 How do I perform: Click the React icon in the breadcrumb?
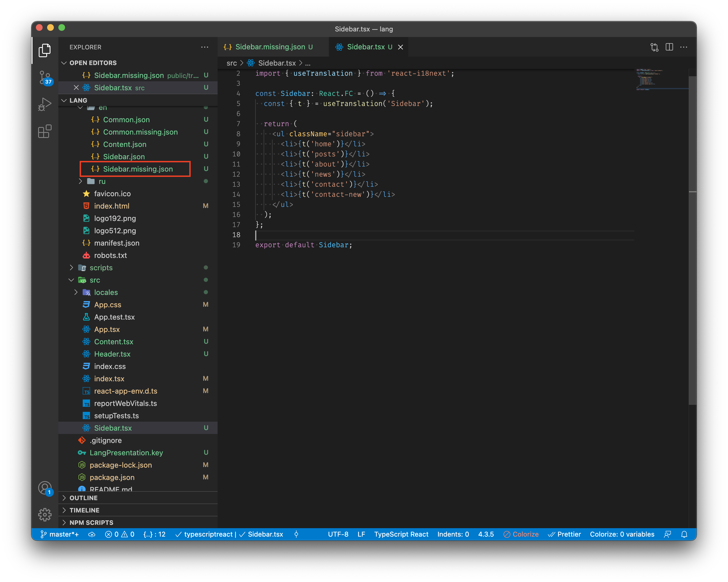[x=251, y=63]
